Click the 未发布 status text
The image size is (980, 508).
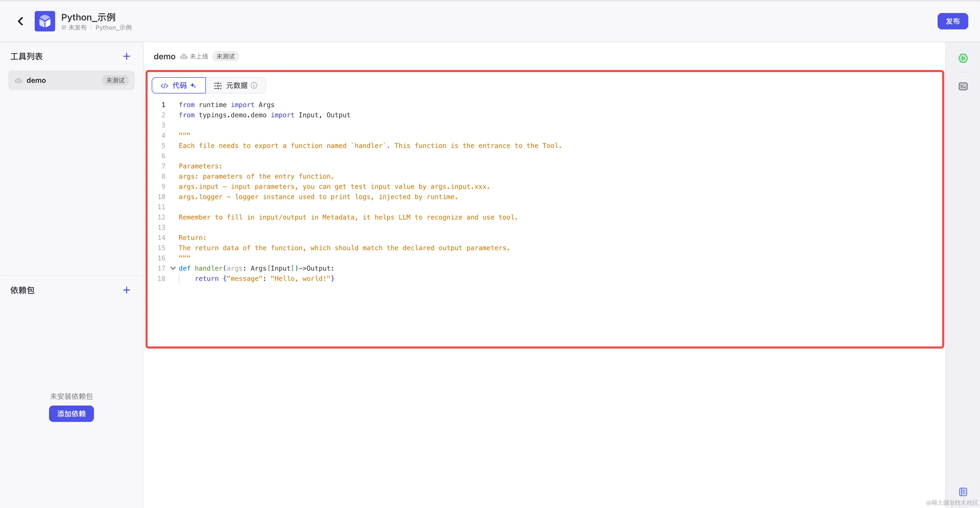[77, 28]
